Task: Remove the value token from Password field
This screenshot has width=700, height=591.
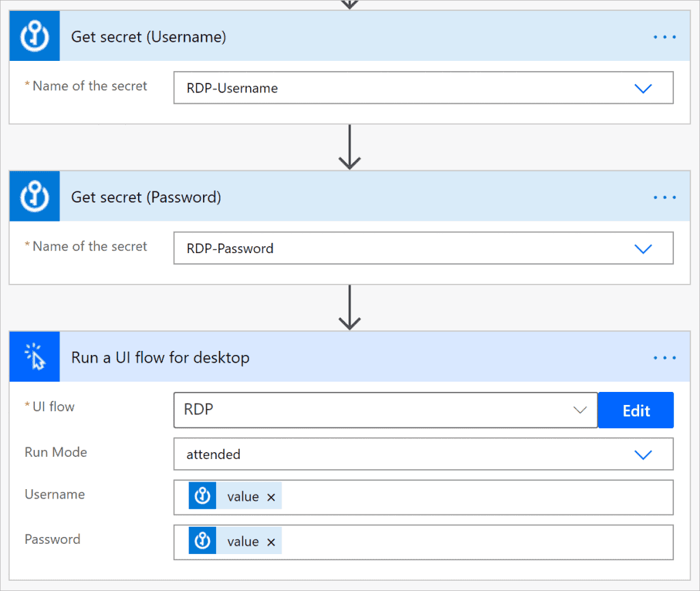Action: click(x=271, y=542)
